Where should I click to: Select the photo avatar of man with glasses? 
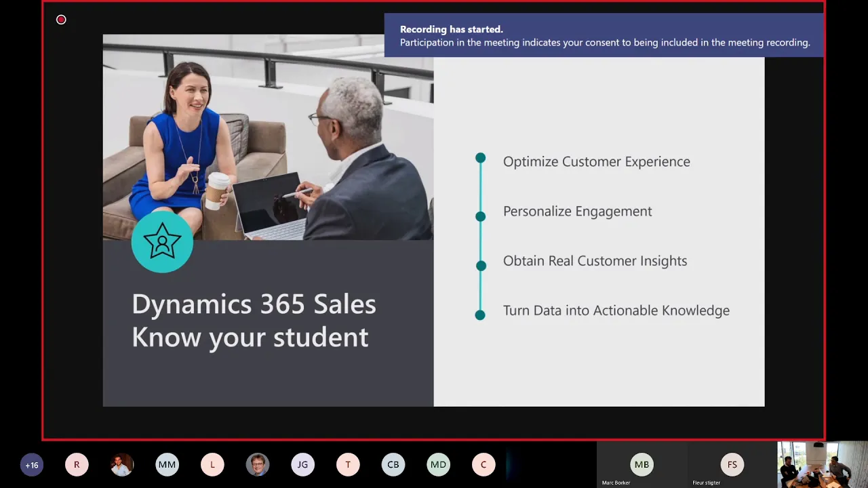[258, 465]
